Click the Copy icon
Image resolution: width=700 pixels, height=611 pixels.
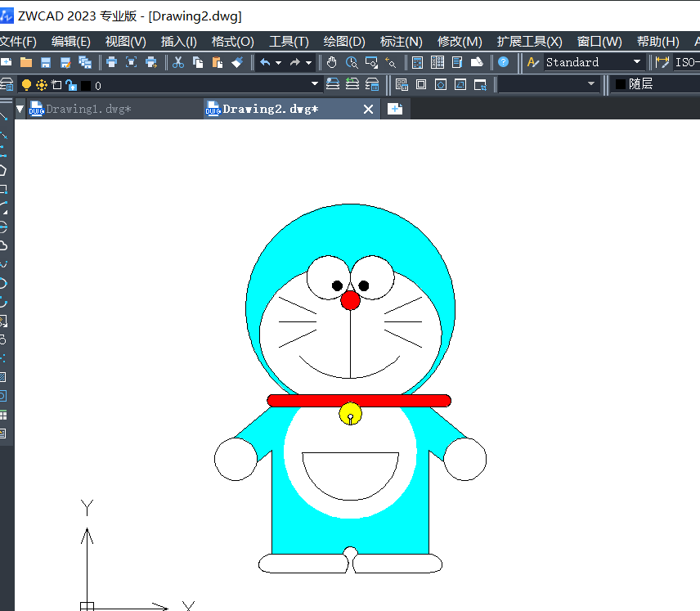(198, 62)
